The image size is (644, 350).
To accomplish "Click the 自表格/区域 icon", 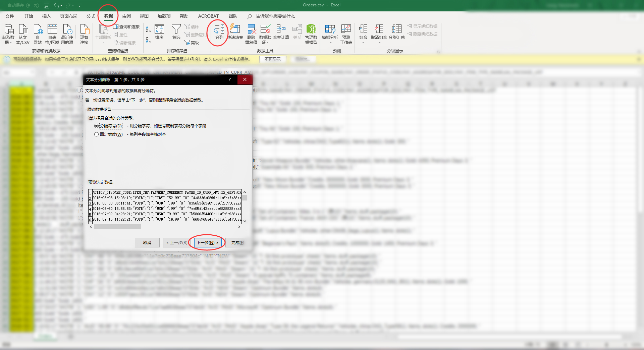I will point(52,34).
